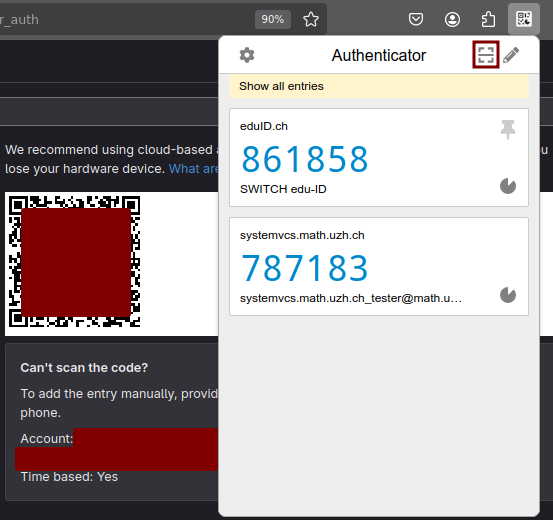Click the systemvcs.math.uzh.ch_tester@math.u… account label
This screenshot has height=520, width=553.
pyautogui.click(x=351, y=298)
